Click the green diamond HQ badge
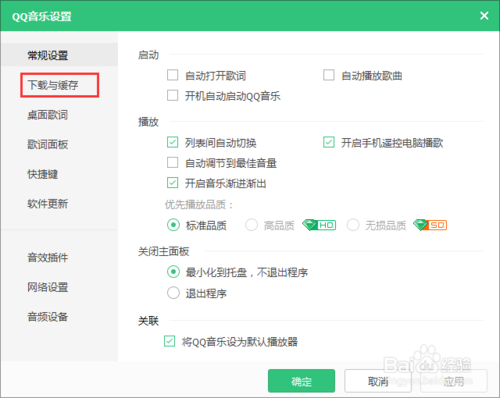 (x=319, y=225)
